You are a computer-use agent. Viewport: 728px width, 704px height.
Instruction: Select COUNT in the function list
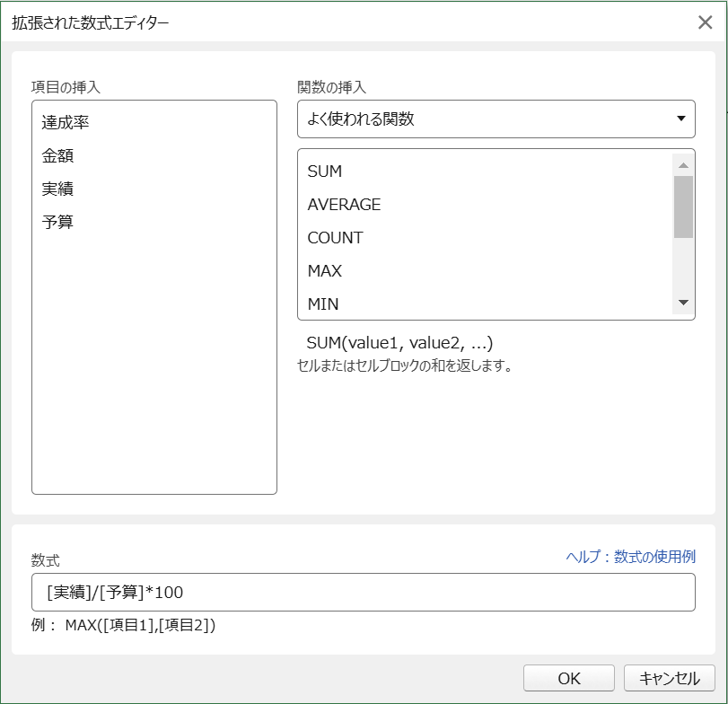point(335,238)
